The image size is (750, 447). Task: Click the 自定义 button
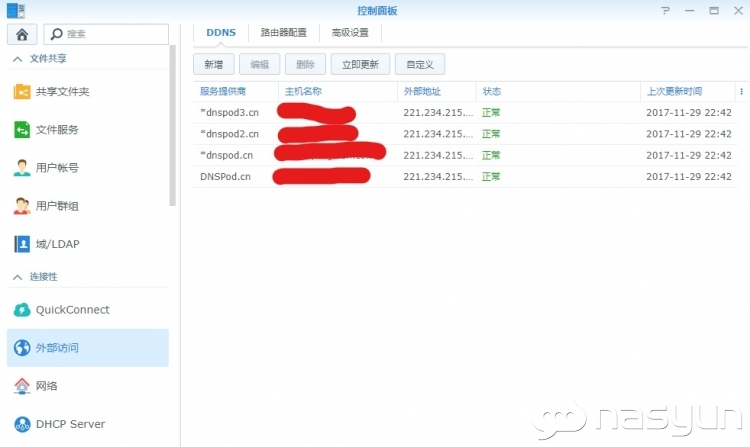(420, 64)
